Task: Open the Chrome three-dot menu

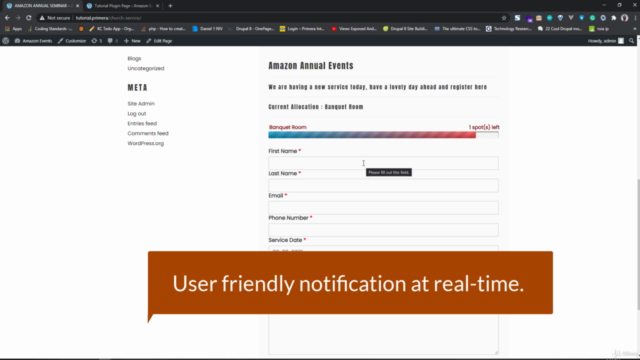Action: click(636, 18)
